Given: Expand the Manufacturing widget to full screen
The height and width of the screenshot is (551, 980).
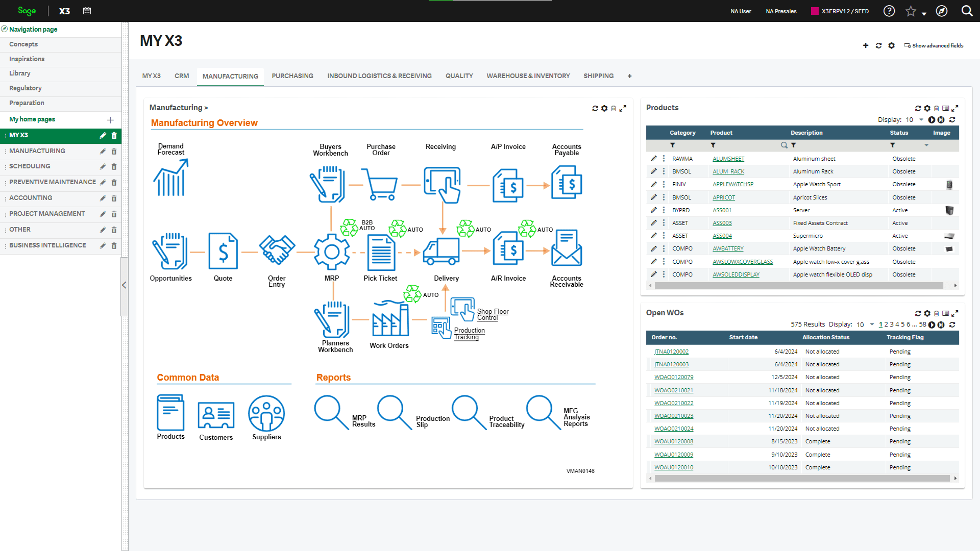Looking at the screenshot, I should (623, 109).
